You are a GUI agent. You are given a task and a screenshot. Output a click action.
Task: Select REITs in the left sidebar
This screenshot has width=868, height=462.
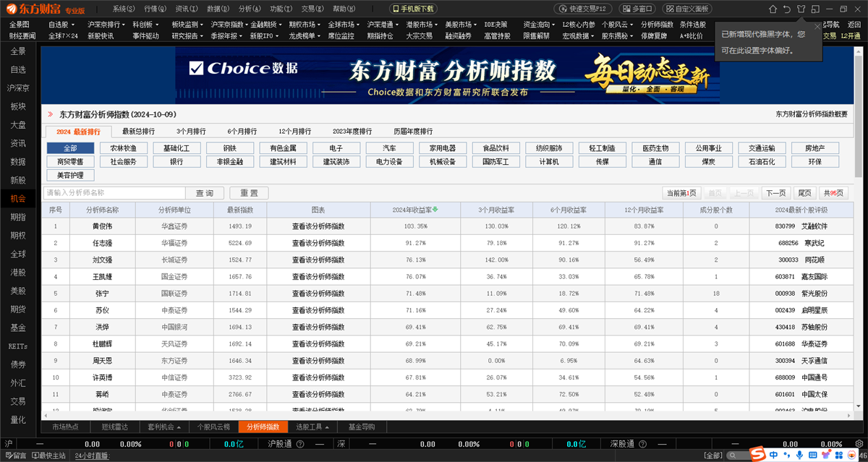coord(18,346)
